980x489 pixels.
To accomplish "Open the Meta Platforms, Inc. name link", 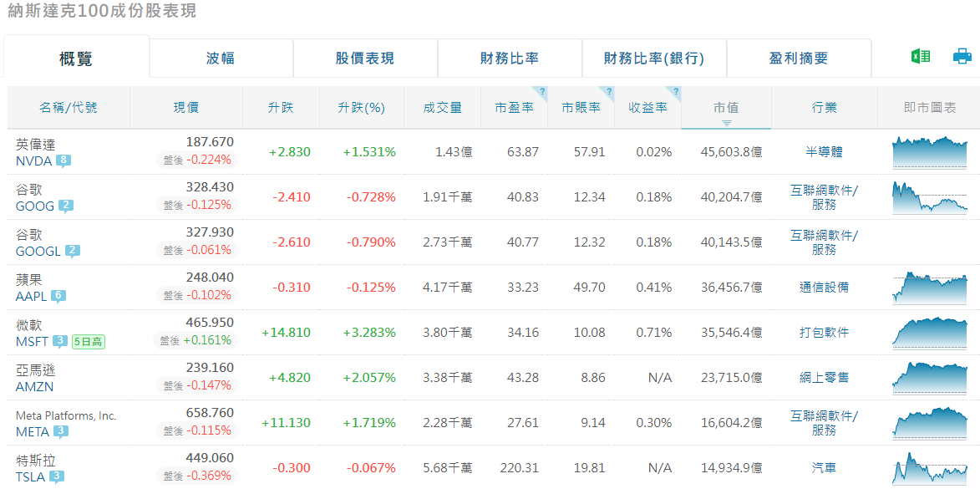I will pos(66,415).
